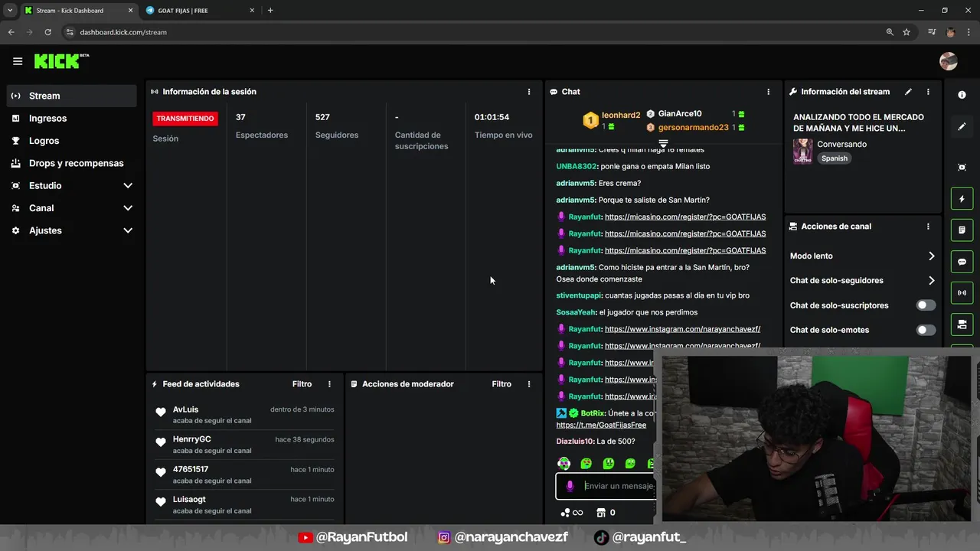Click username SosaaYeah in chat

pos(577,312)
